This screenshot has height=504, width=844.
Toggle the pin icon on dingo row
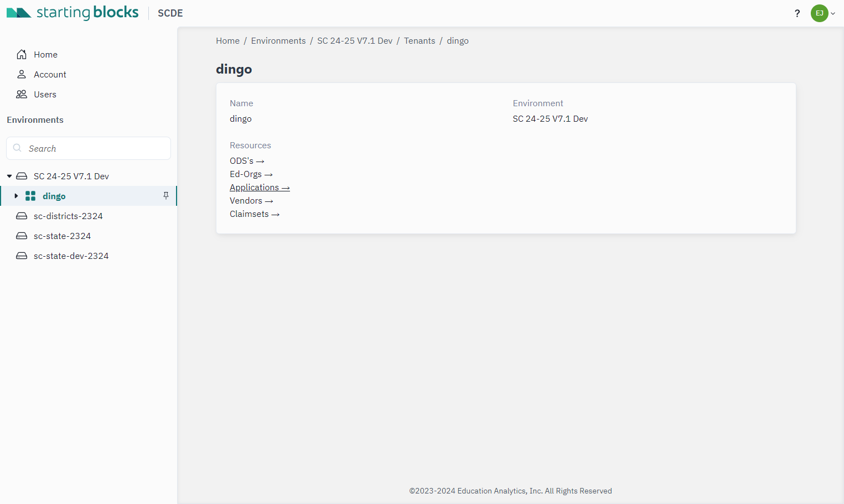[166, 196]
